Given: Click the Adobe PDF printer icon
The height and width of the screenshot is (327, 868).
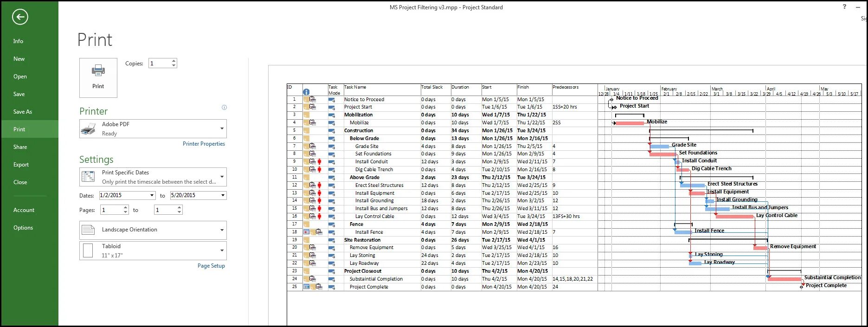Looking at the screenshot, I should coord(88,129).
